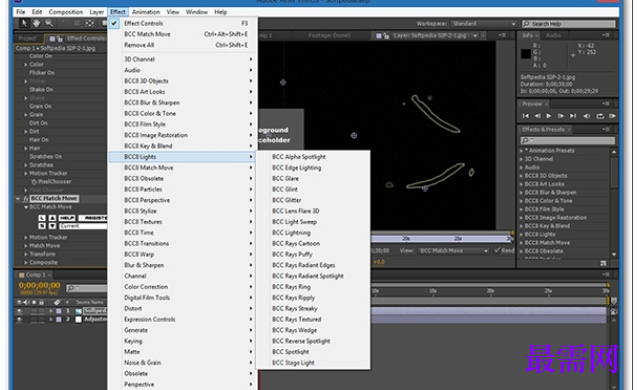Switch to the Audio tab

tap(553, 35)
